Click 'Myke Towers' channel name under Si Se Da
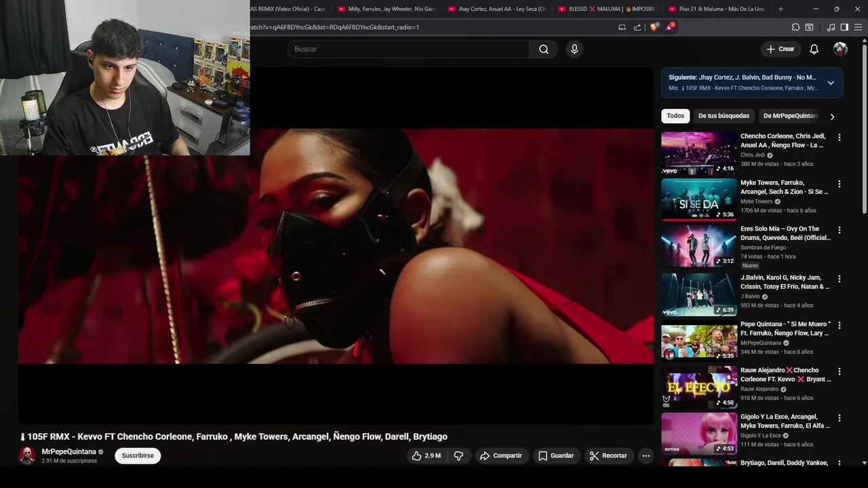This screenshot has height=488, width=868. 756,201
